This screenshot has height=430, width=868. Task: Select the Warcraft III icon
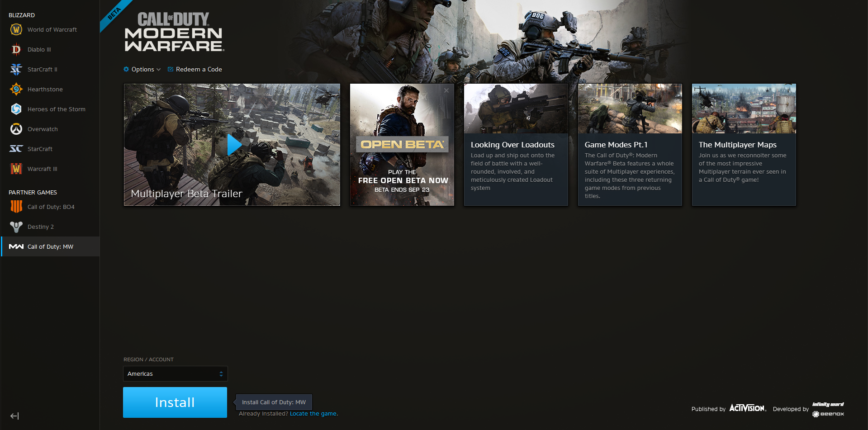pyautogui.click(x=16, y=169)
